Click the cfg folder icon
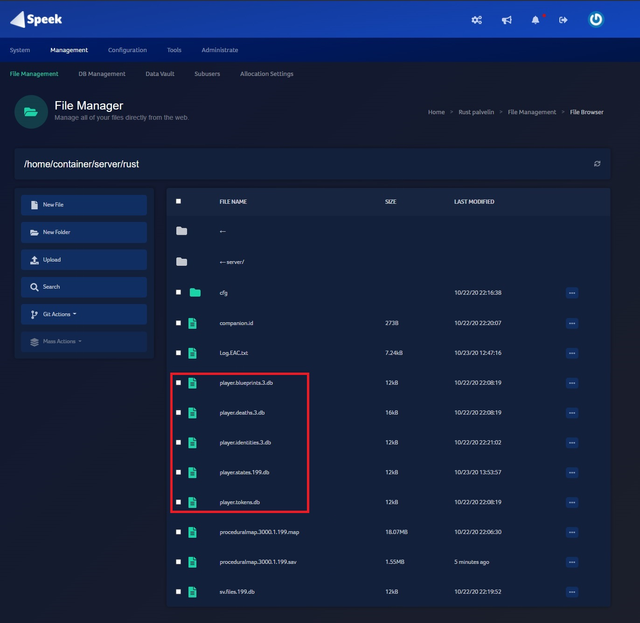Screen dimensions: 640x623 coord(195,292)
